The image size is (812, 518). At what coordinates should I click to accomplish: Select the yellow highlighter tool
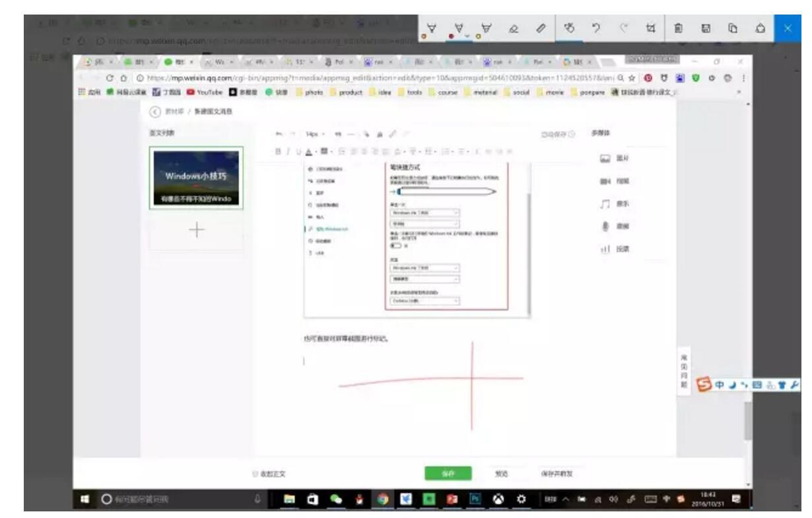pos(486,28)
